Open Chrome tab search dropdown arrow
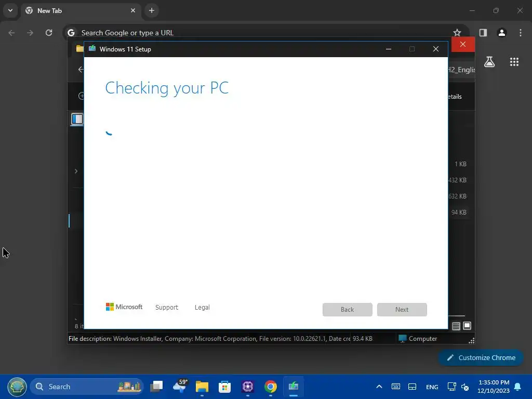 coord(10,10)
